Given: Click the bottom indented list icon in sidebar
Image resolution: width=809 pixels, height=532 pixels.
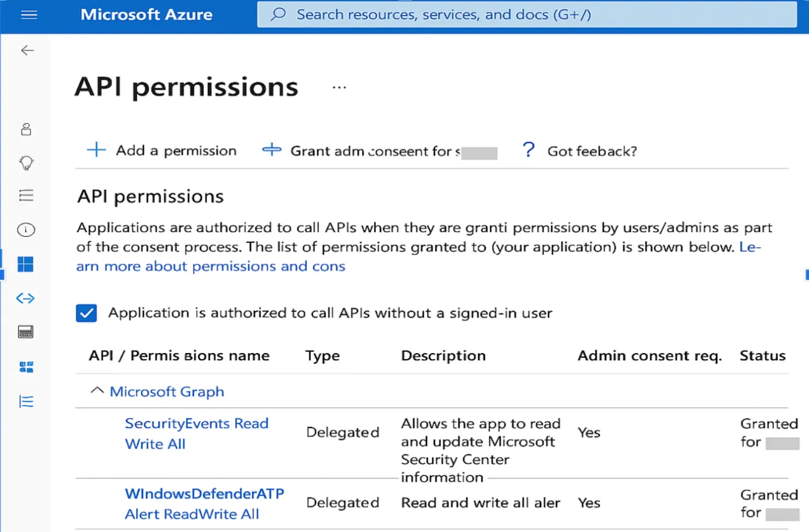Looking at the screenshot, I should [x=26, y=401].
